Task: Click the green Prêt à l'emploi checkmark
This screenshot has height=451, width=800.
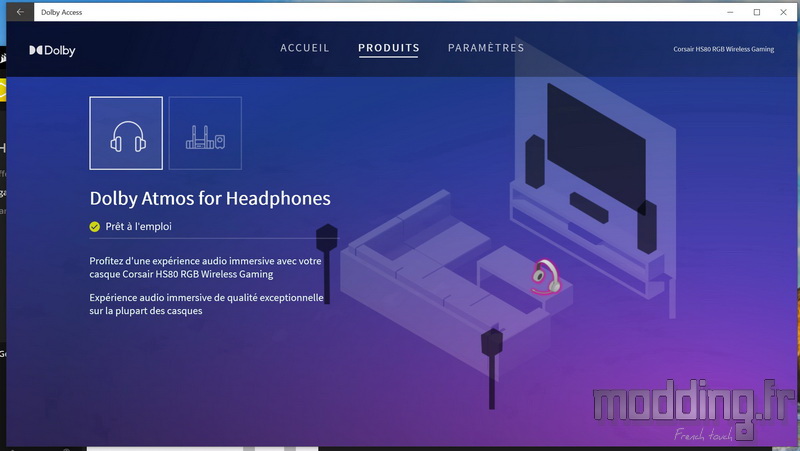Action: click(94, 227)
